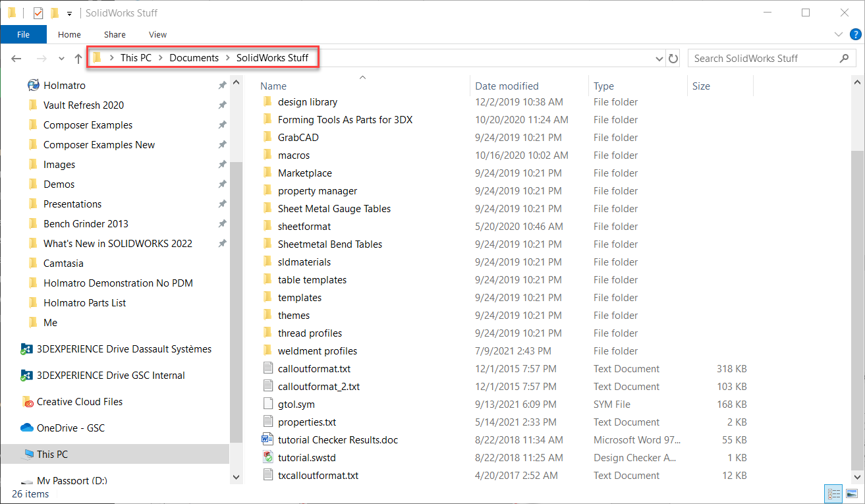
Task: Click the GrabCAD folder icon
Action: pos(267,137)
